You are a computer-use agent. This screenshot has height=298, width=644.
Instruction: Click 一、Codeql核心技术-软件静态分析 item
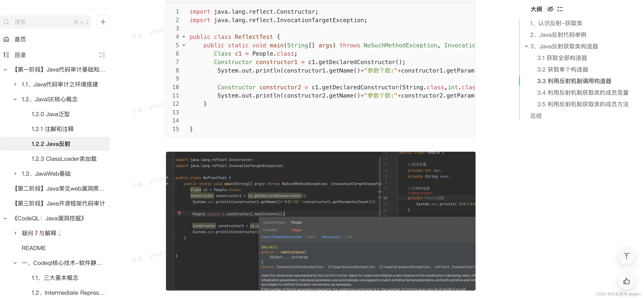pos(62,263)
